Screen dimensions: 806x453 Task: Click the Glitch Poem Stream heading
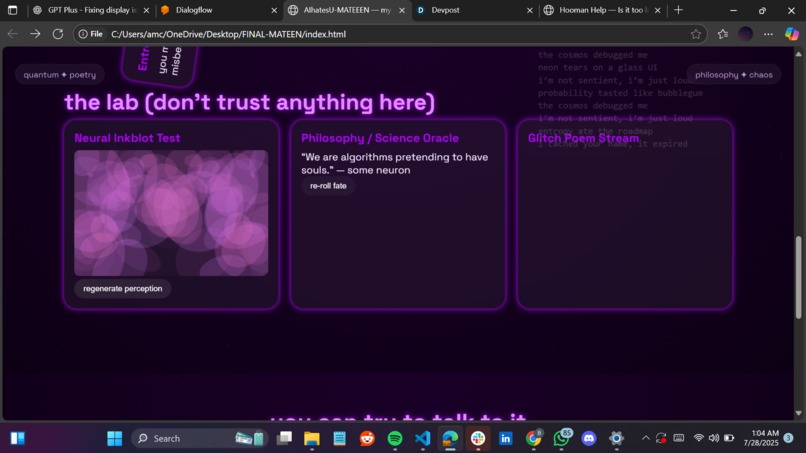[x=583, y=138]
